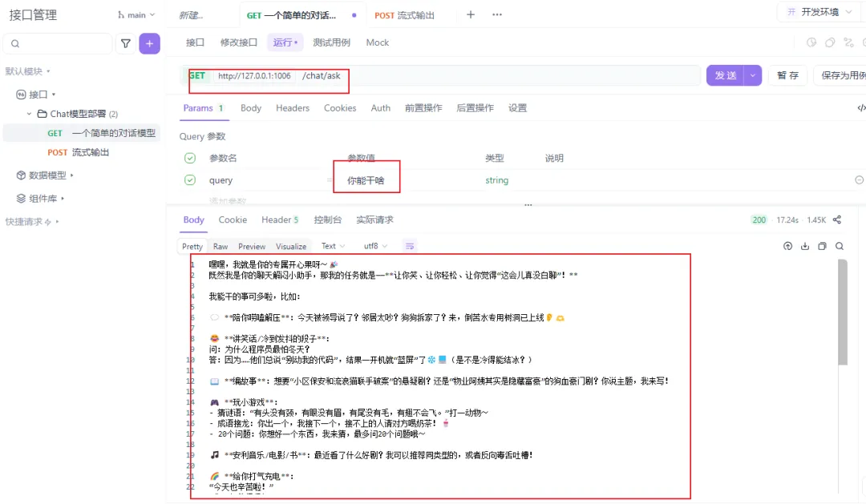
Task: Click the sidebar search input field
Action: (58, 43)
